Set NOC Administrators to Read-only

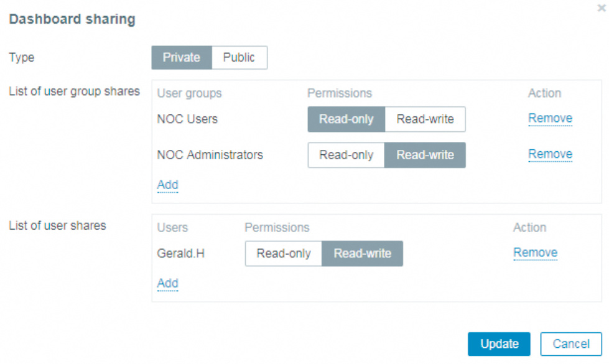tap(346, 155)
